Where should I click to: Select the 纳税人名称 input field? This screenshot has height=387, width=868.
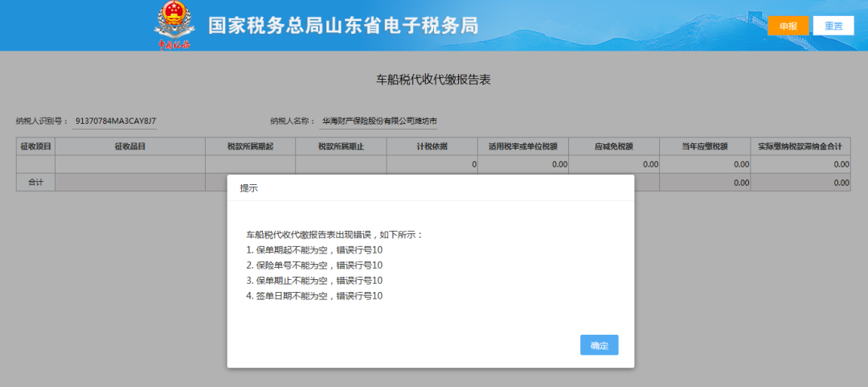379,121
